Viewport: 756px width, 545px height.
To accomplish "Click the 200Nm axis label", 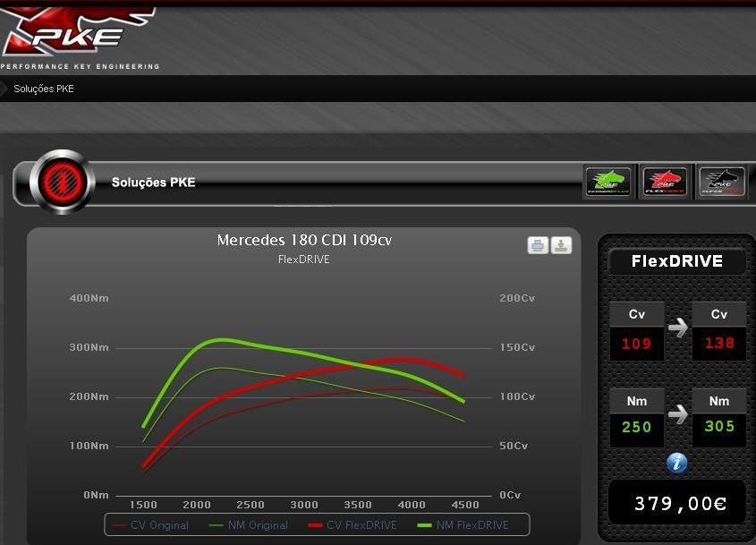I will point(89,396).
